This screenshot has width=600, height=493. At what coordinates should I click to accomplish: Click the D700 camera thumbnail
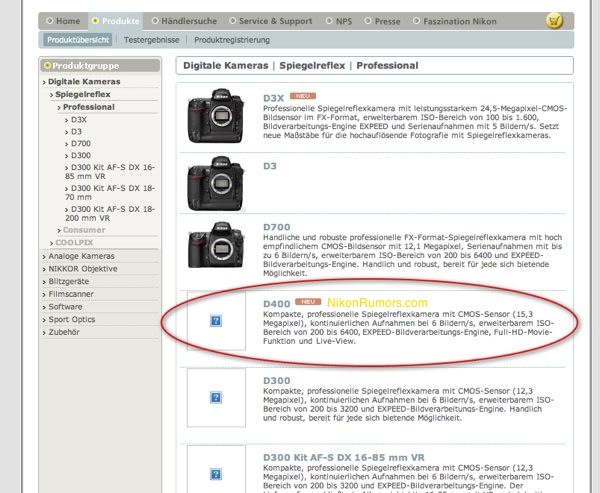[x=215, y=245]
